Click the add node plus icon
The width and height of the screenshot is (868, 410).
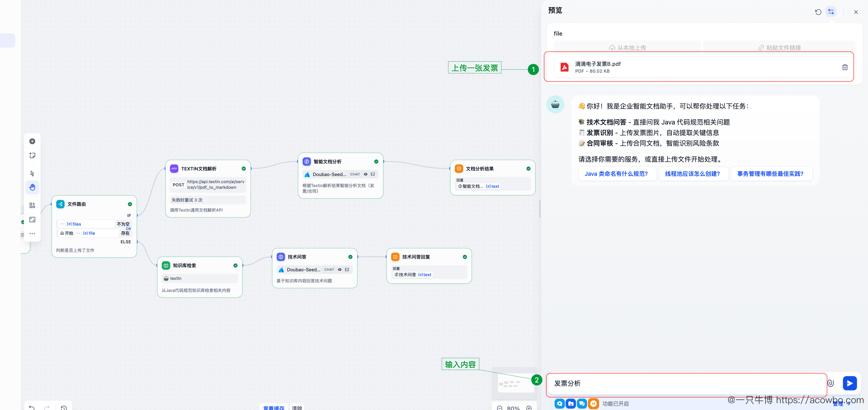point(32,141)
